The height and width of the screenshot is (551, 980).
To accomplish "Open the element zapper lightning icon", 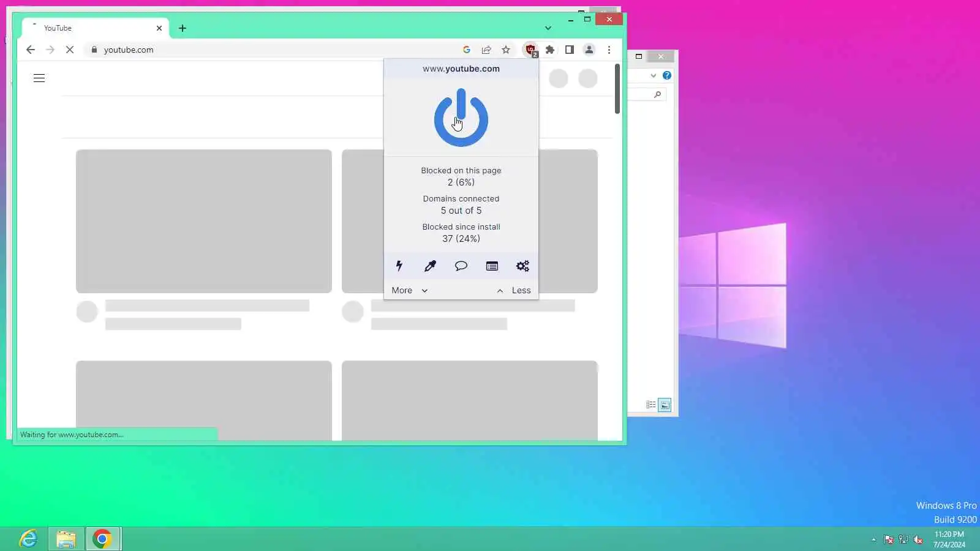I will point(399,266).
